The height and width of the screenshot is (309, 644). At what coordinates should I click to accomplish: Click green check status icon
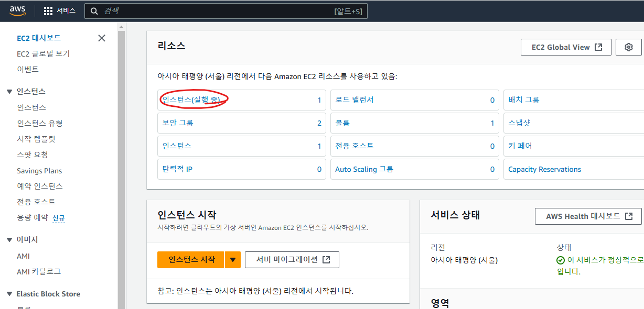click(x=561, y=260)
